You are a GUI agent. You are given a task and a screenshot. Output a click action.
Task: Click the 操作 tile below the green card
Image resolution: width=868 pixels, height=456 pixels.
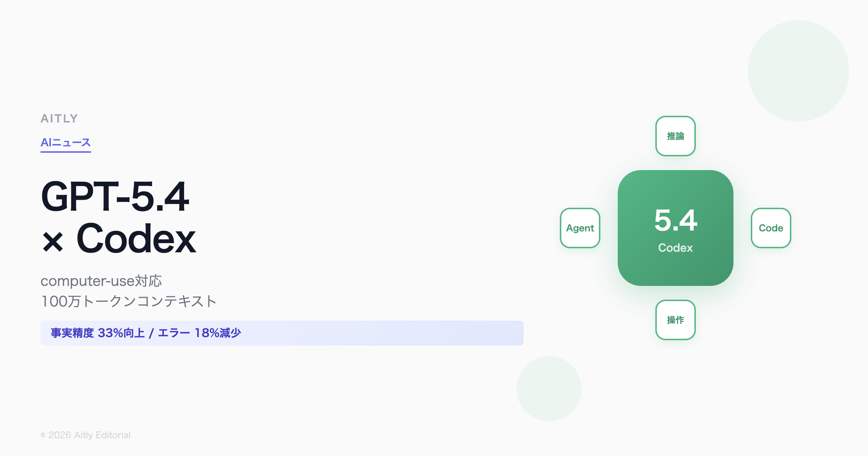pyautogui.click(x=675, y=320)
